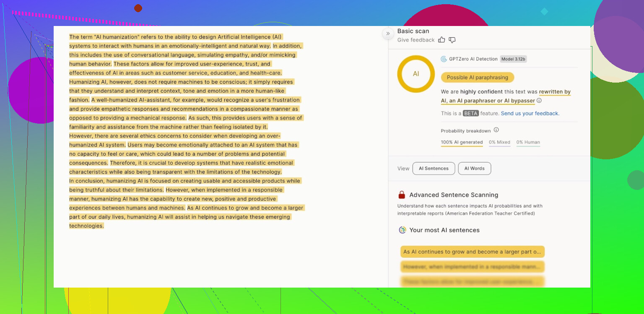Image resolution: width=644 pixels, height=314 pixels.
Task: Collapse the results panel with double-chevron
Action: click(388, 34)
